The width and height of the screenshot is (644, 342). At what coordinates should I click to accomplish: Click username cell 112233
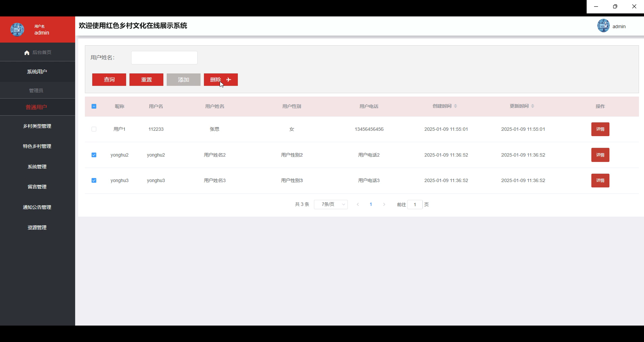pyautogui.click(x=156, y=129)
